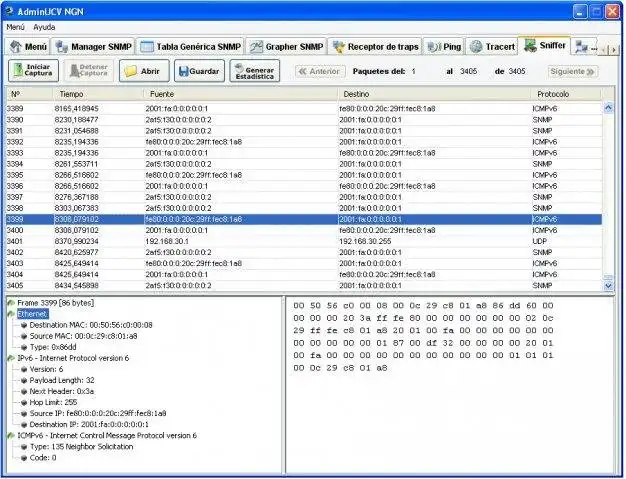Image resolution: width=626 pixels, height=479 pixels.
Task: Collapse the Ethernet tree node
Action: click(x=11, y=315)
